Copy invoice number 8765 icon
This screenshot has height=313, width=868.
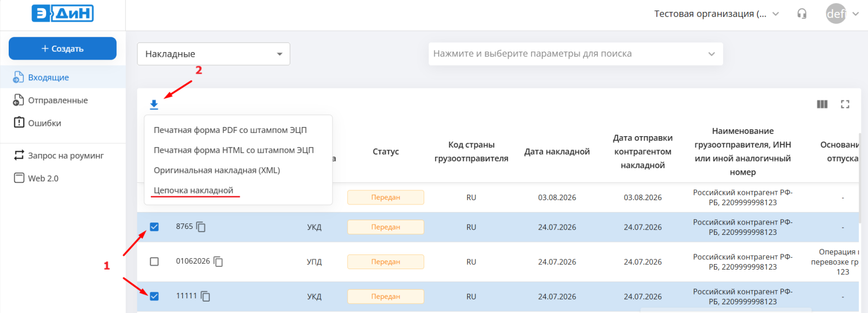point(201,227)
